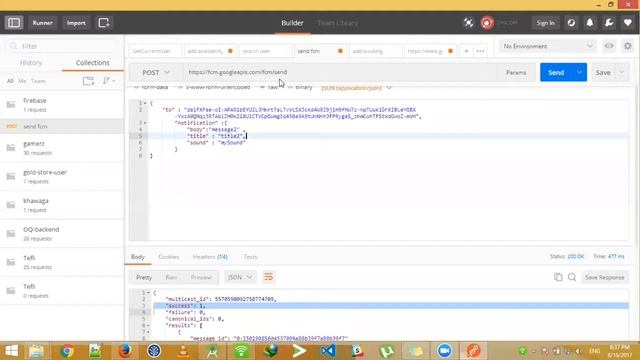Select the binary body option
640x360 pixels.
click(x=300, y=87)
